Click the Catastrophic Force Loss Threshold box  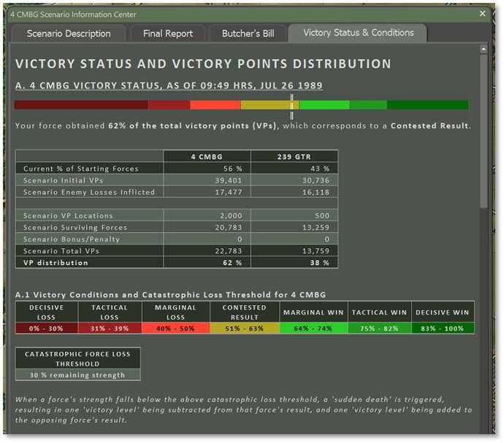click(x=77, y=363)
